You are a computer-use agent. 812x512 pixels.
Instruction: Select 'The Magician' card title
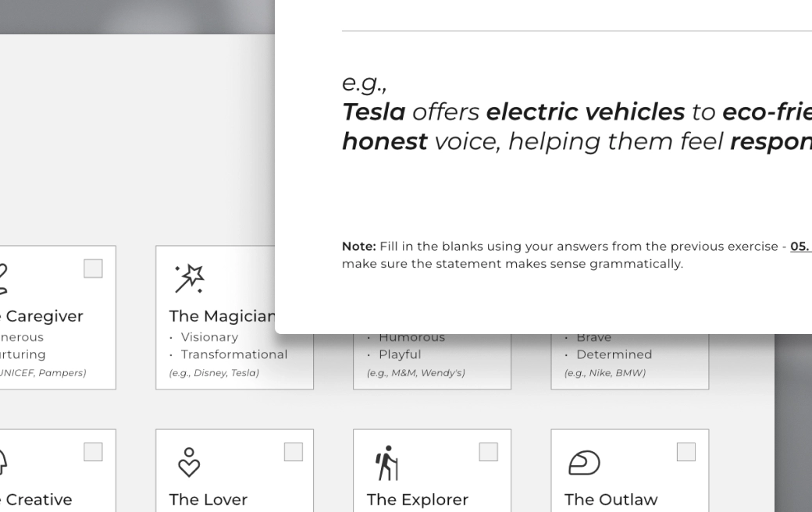click(x=222, y=316)
